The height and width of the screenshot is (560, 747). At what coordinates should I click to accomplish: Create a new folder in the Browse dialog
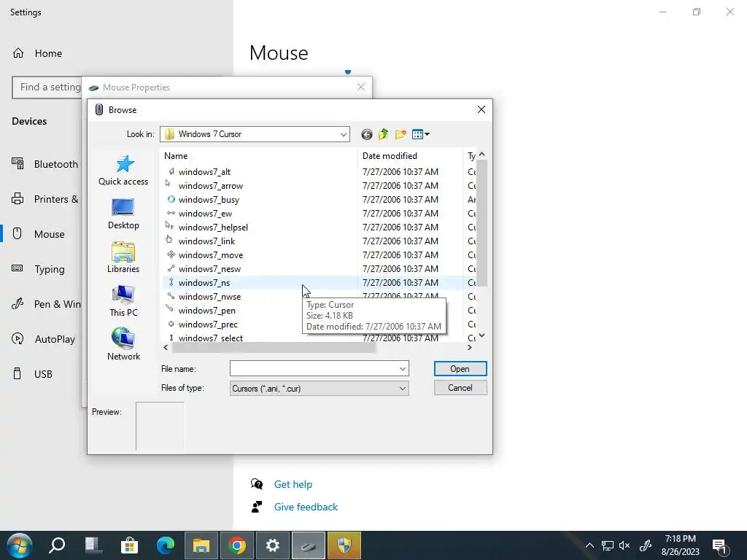[400, 134]
